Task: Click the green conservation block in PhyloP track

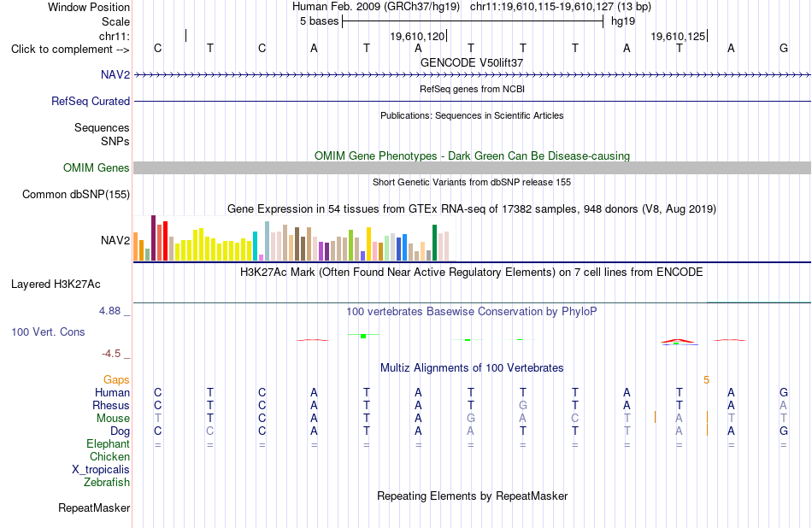Action: point(363,337)
